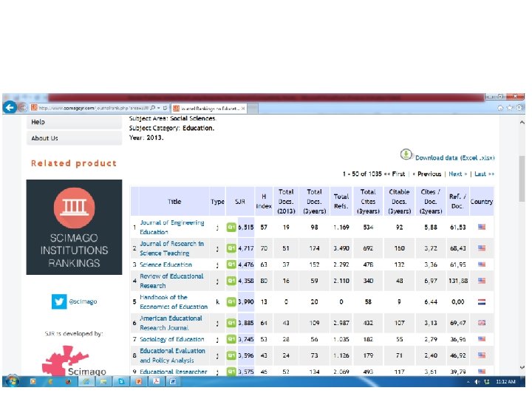The width and height of the screenshot is (532, 399).
Task: Open the browser tools gear
Action: click(519, 108)
